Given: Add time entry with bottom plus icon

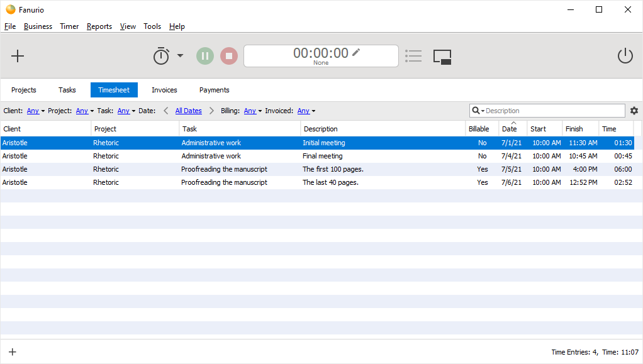Looking at the screenshot, I should [13, 351].
